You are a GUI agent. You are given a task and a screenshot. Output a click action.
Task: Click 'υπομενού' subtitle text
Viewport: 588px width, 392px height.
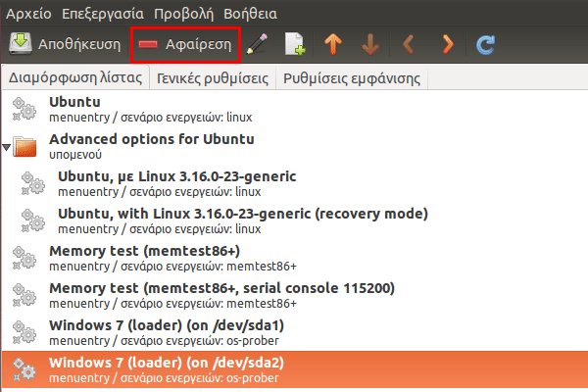(75, 155)
